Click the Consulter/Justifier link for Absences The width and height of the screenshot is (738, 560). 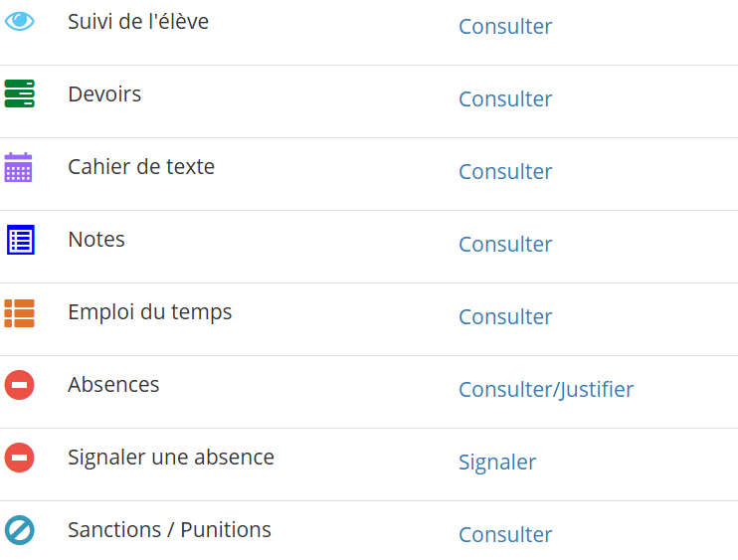coord(545,390)
